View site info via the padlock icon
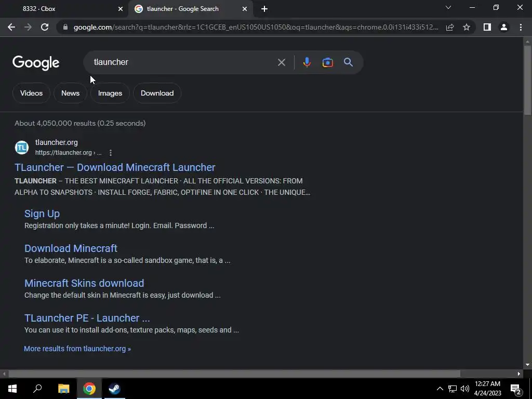Viewport: 532px width, 399px height. [x=65, y=27]
